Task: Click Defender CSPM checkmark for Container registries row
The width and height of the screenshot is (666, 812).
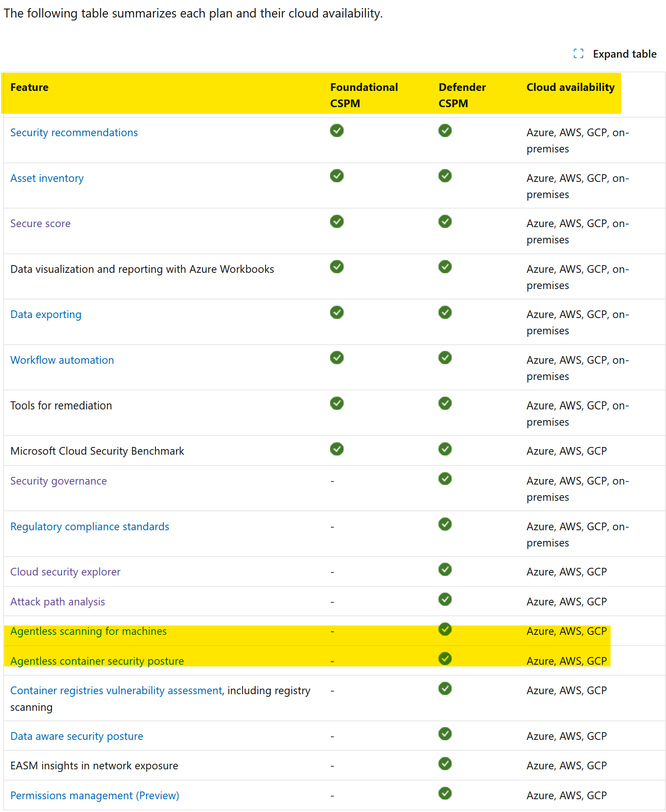Action: click(445, 689)
